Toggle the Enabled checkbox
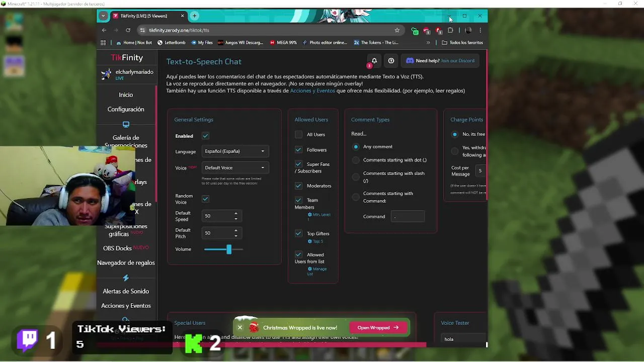 205,136
